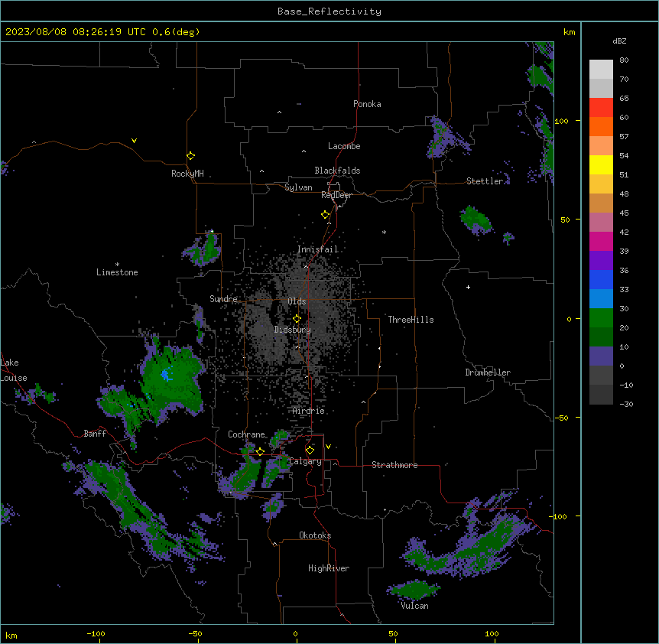The height and width of the screenshot is (644, 659).
Task: Click the Ponoka town label
Action: pyautogui.click(x=367, y=104)
